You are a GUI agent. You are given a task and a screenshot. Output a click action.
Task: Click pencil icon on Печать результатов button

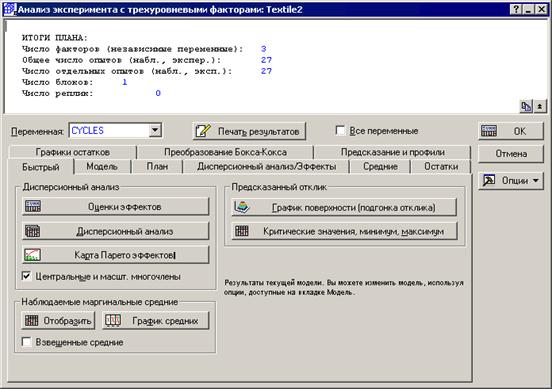click(203, 131)
